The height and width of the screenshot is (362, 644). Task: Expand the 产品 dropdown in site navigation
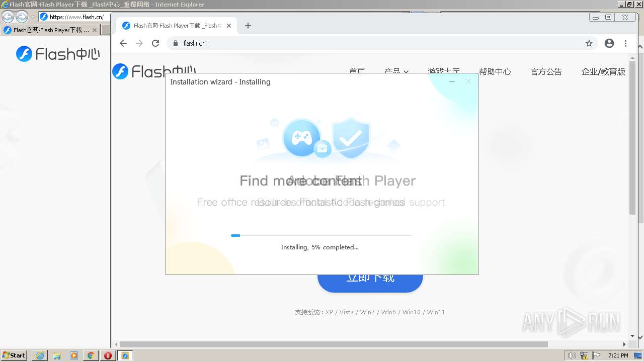click(x=396, y=71)
